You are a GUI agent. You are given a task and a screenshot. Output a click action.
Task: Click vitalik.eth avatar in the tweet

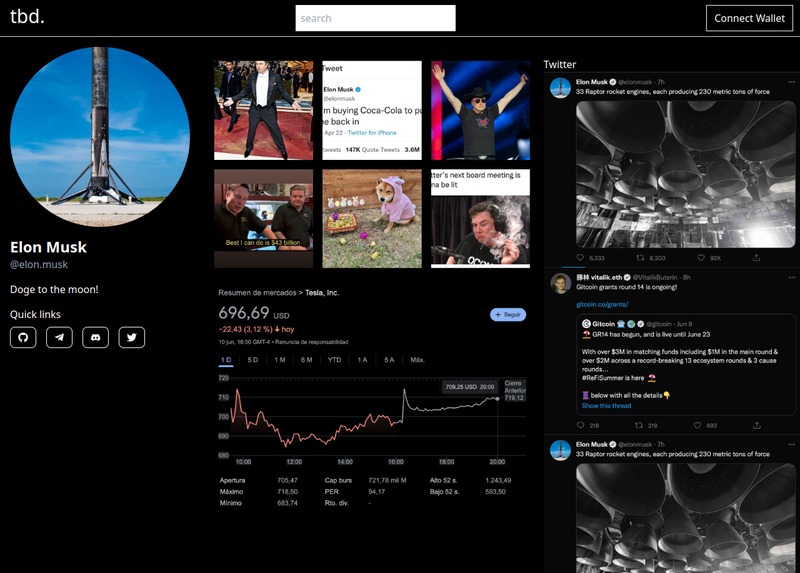(560, 283)
